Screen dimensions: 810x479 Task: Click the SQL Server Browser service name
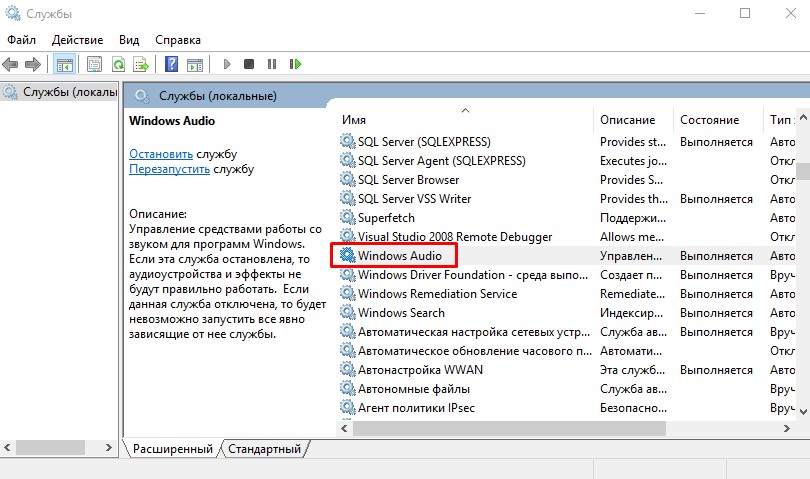[x=408, y=180]
